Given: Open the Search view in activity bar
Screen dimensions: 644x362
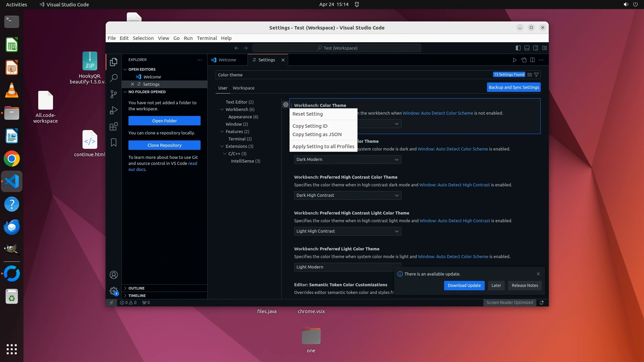Looking at the screenshot, I should [x=114, y=78].
